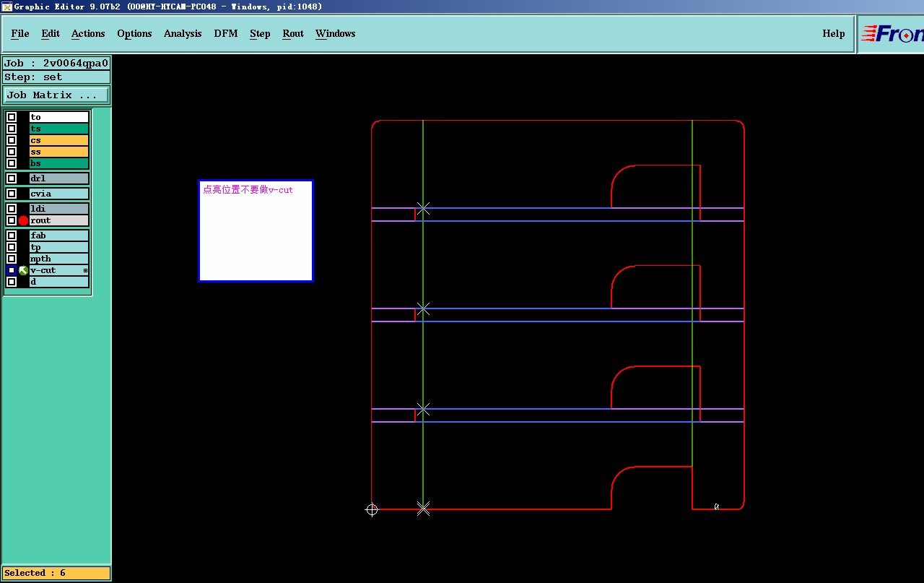The image size is (924, 583).
Task: Tick the checkbox beside layer ts
Action: [x=12, y=129]
